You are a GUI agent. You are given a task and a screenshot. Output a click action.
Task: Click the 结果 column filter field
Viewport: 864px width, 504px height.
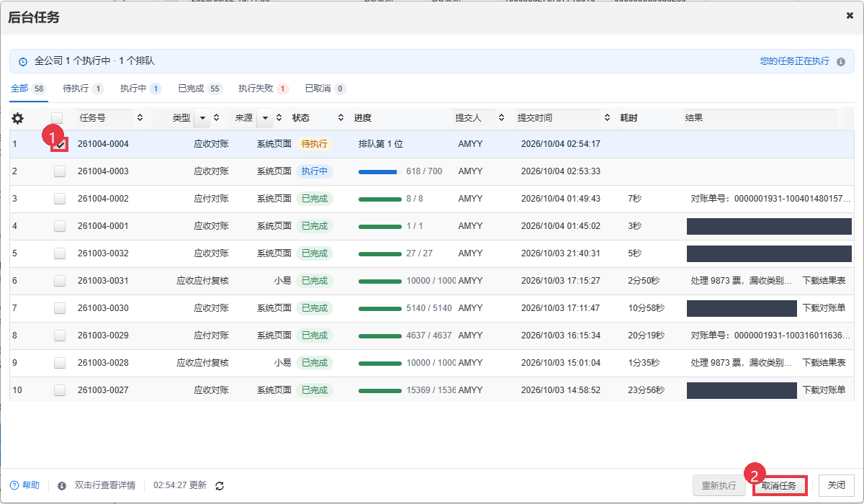click(x=760, y=118)
